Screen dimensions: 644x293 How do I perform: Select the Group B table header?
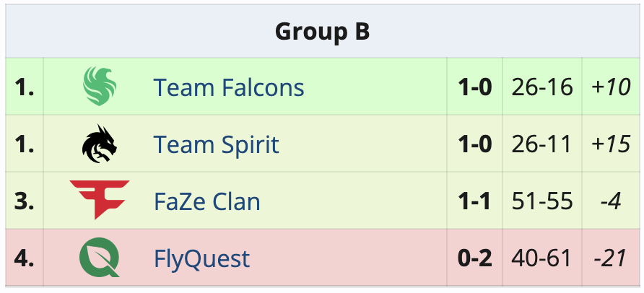point(322,31)
